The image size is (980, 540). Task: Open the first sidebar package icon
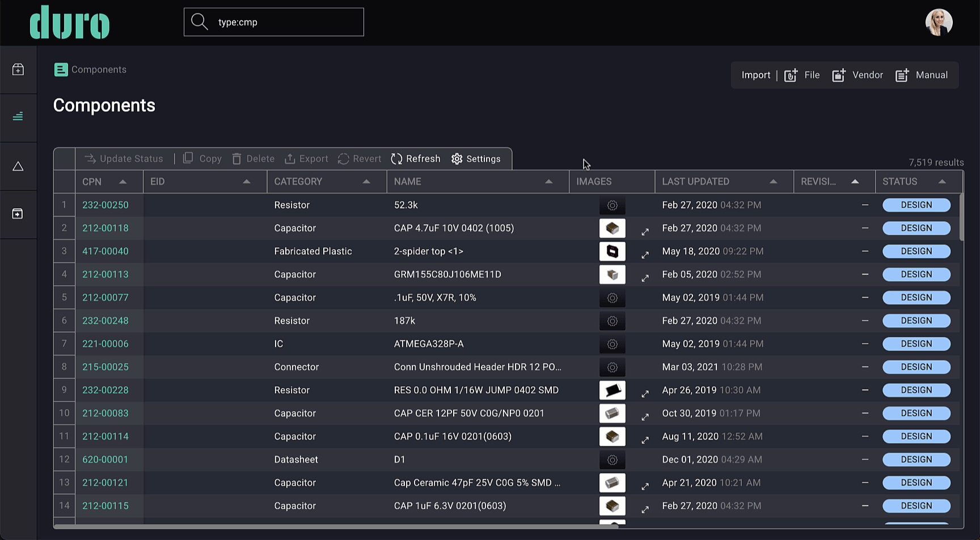[x=18, y=69]
